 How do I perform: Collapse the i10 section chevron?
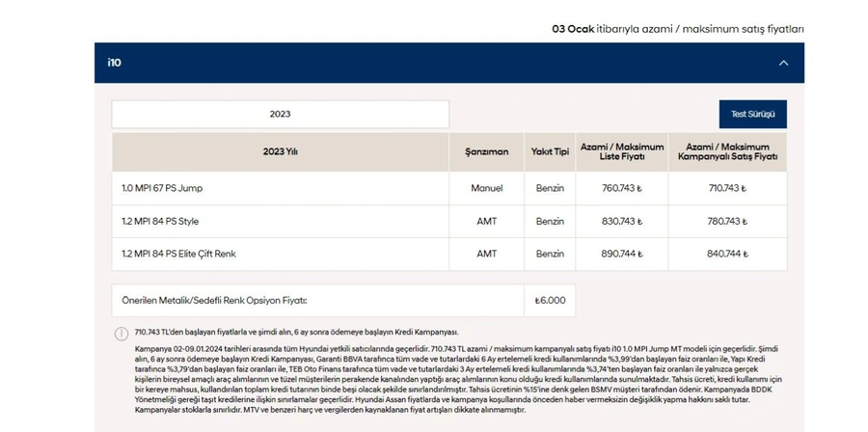tap(783, 63)
